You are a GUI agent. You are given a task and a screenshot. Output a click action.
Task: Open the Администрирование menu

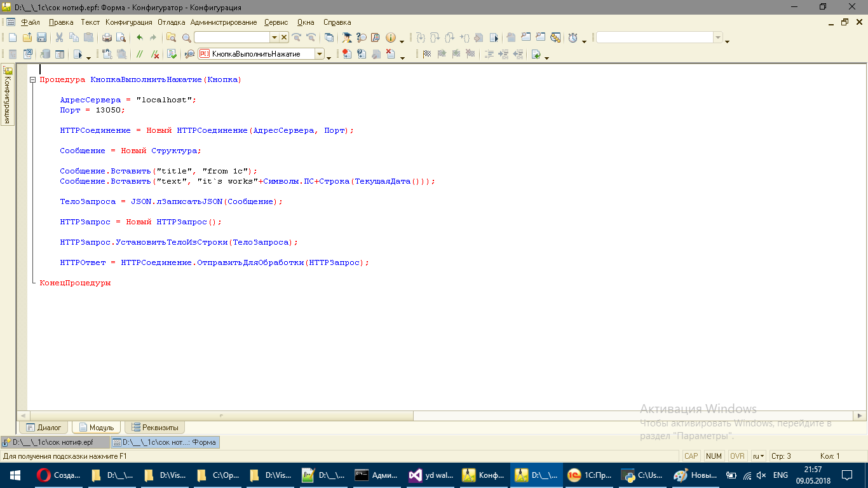click(x=224, y=22)
